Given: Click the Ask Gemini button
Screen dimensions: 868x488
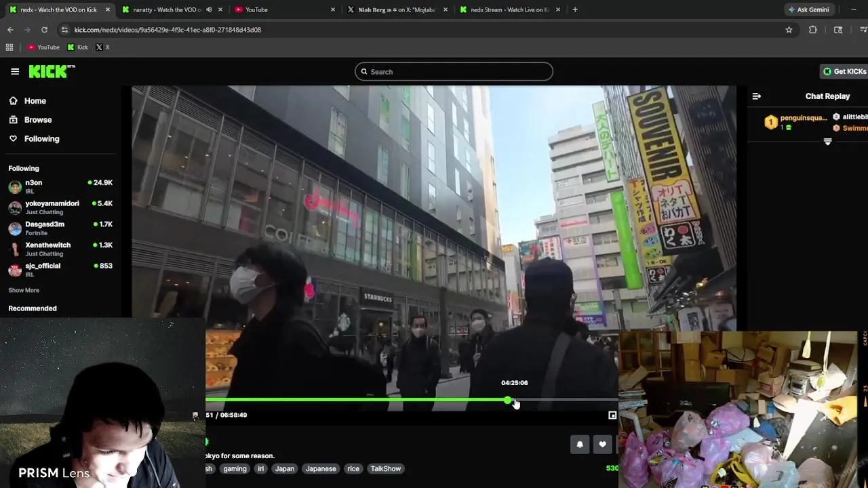Looking at the screenshot, I should [x=808, y=9].
